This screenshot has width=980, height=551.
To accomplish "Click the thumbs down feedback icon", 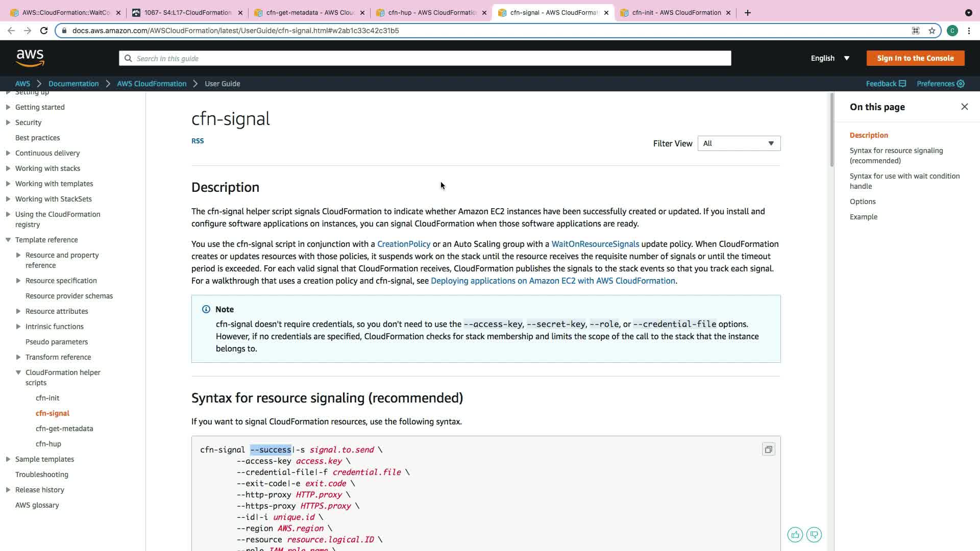I will coord(814,535).
